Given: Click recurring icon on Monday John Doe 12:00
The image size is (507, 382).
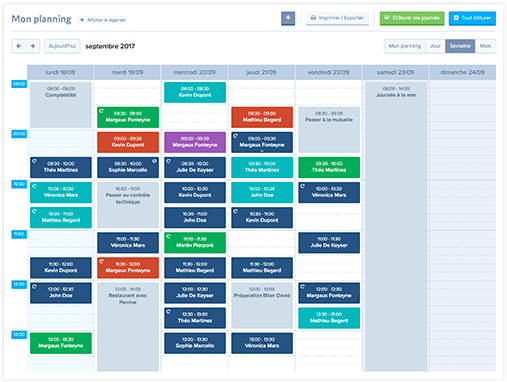Looking at the screenshot, I should click(x=34, y=286).
